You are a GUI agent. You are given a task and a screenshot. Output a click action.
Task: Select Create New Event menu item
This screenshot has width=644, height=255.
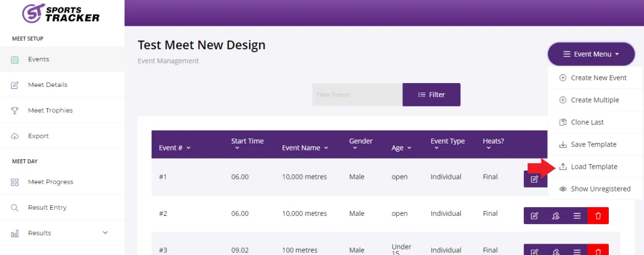(x=595, y=77)
